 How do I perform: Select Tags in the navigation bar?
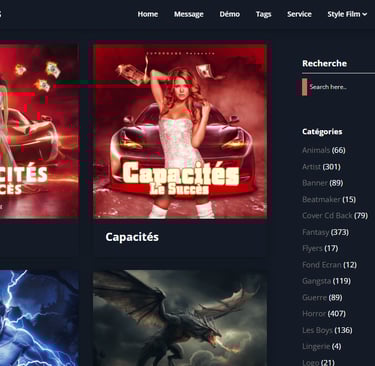click(x=263, y=14)
